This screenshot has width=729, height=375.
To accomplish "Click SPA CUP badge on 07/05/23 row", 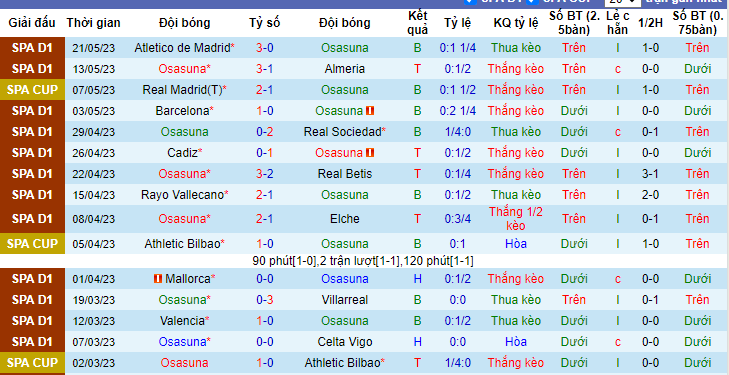I will click(x=32, y=90).
